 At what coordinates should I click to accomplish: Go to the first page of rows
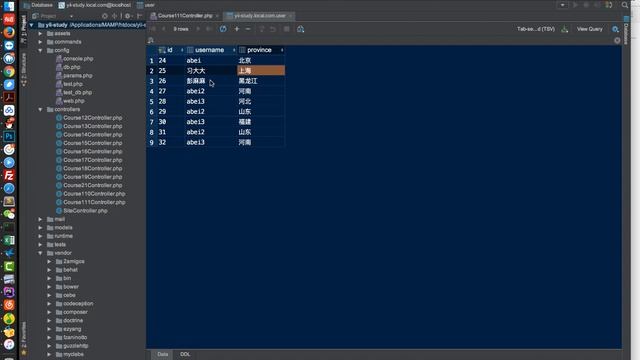click(x=153, y=29)
